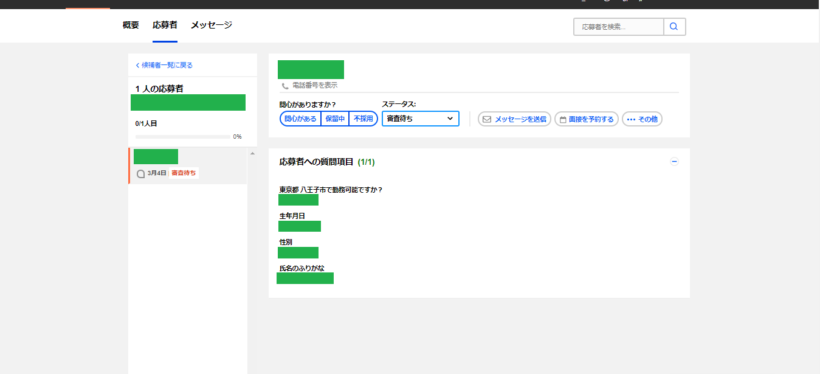Collapse 応募者への質問項目 with the minus icon
The width and height of the screenshot is (820, 374).
pyautogui.click(x=674, y=162)
